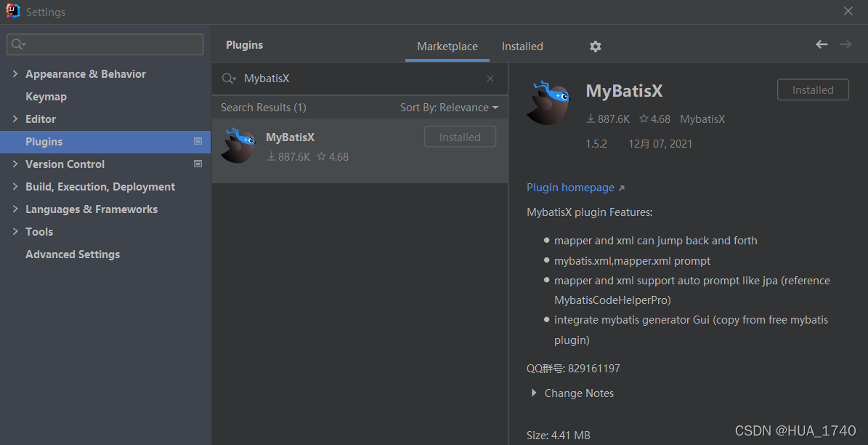
Task: Click the large MyBatisX logo in details
Action: pyautogui.click(x=548, y=103)
